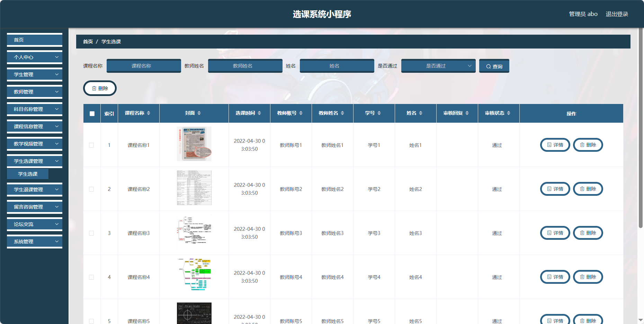Click the 首页 breadcrumb link

[x=88, y=42]
